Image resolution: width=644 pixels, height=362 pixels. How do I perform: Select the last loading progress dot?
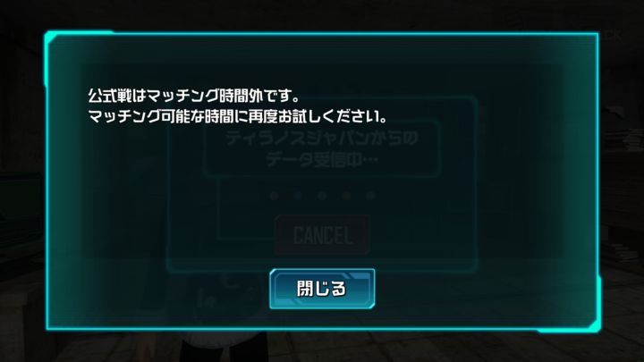tap(370, 196)
